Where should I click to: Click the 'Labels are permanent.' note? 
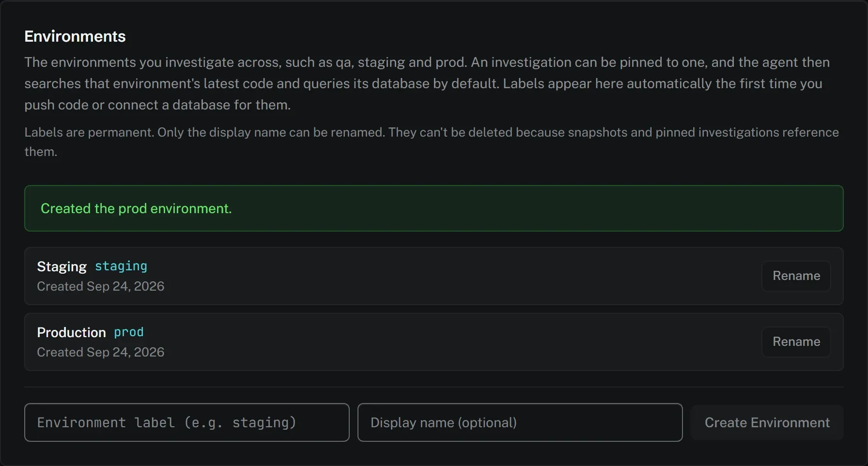click(x=432, y=142)
